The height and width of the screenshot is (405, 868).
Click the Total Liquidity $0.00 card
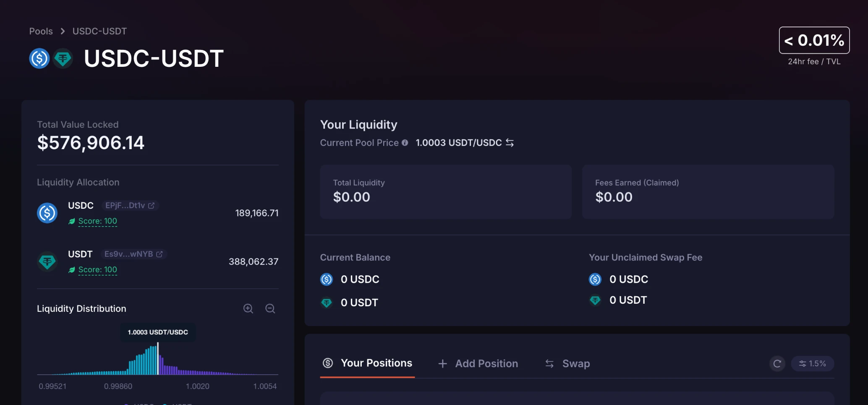(445, 192)
